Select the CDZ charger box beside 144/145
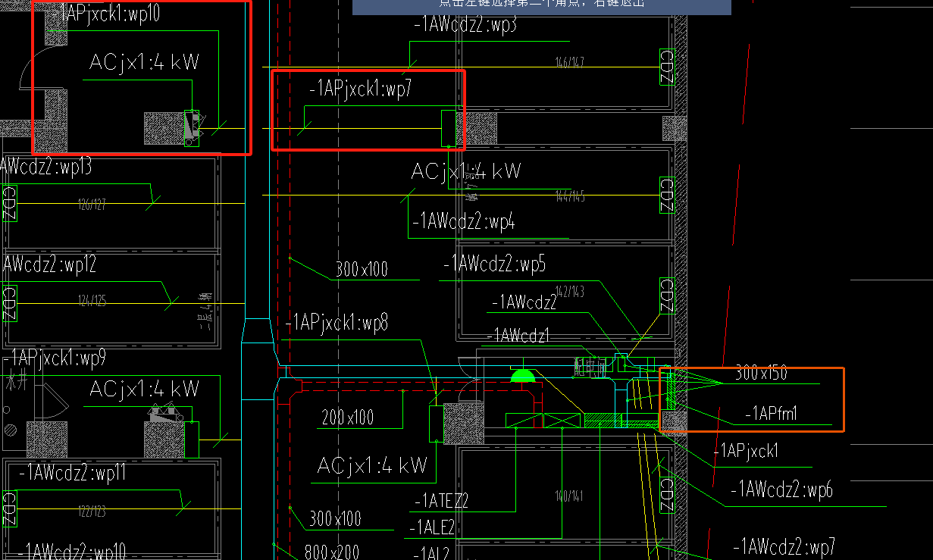 click(667, 195)
